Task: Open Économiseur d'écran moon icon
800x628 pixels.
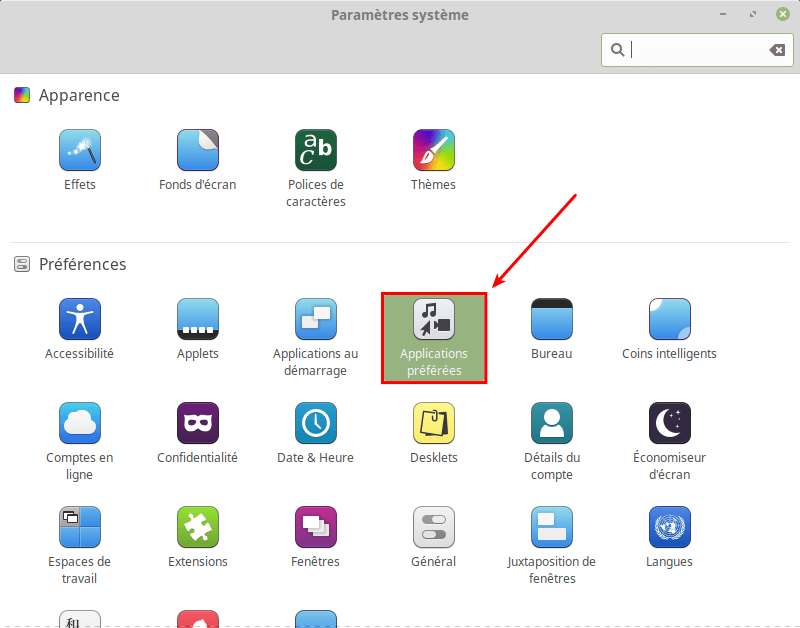Action: click(x=669, y=423)
